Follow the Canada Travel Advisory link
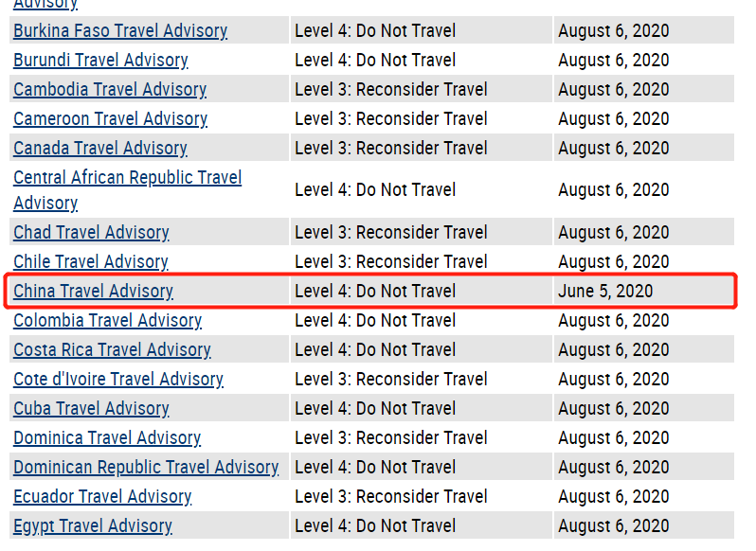Screen dimensions: 756x551 click(x=100, y=148)
